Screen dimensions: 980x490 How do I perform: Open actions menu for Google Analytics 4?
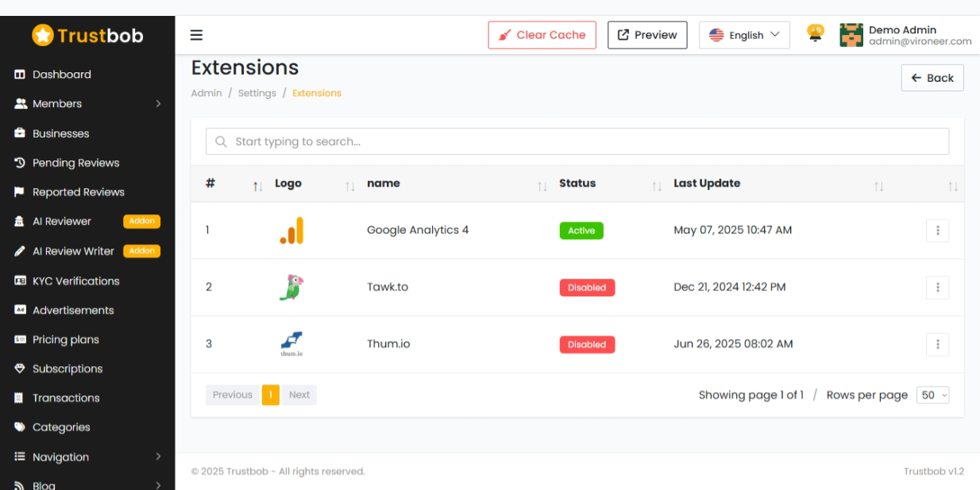(x=937, y=230)
